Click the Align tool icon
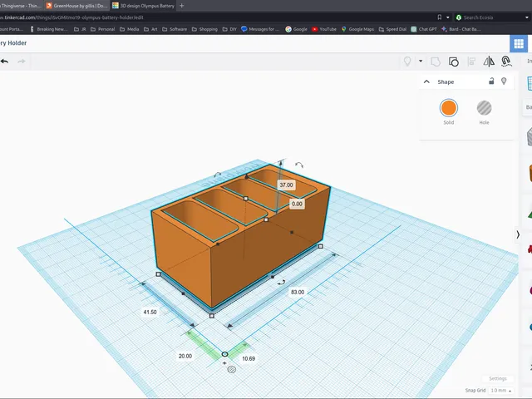The width and height of the screenshot is (532, 399). coord(471,62)
